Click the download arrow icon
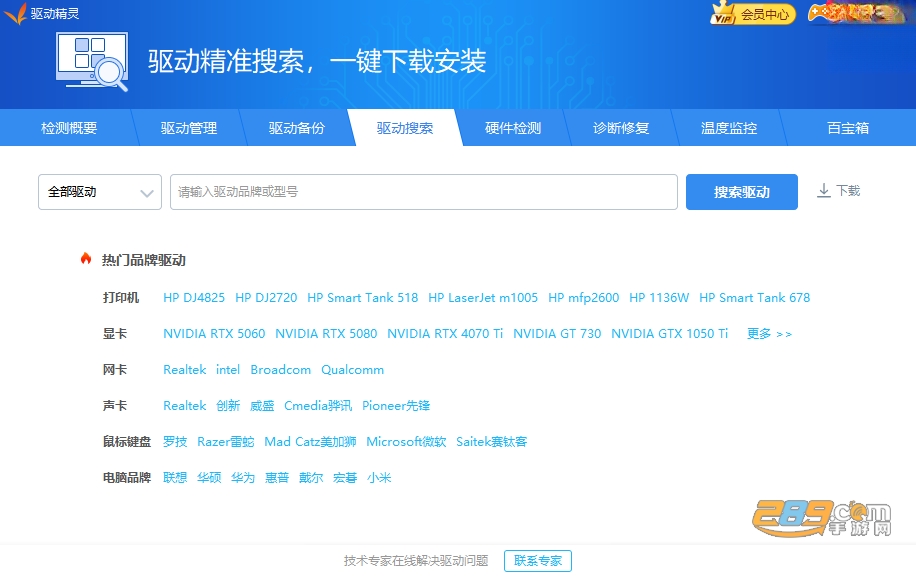Viewport: 916px width, 576px height. click(x=824, y=190)
